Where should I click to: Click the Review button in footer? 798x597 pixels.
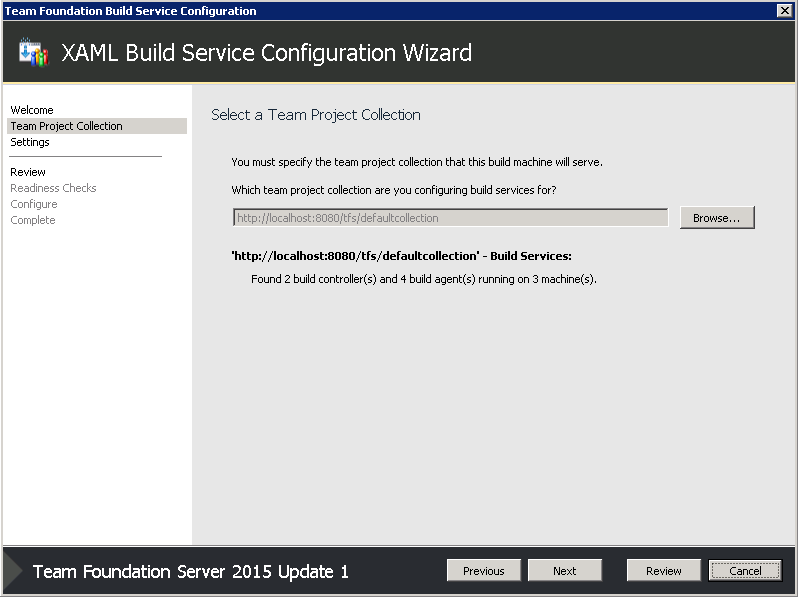664,571
